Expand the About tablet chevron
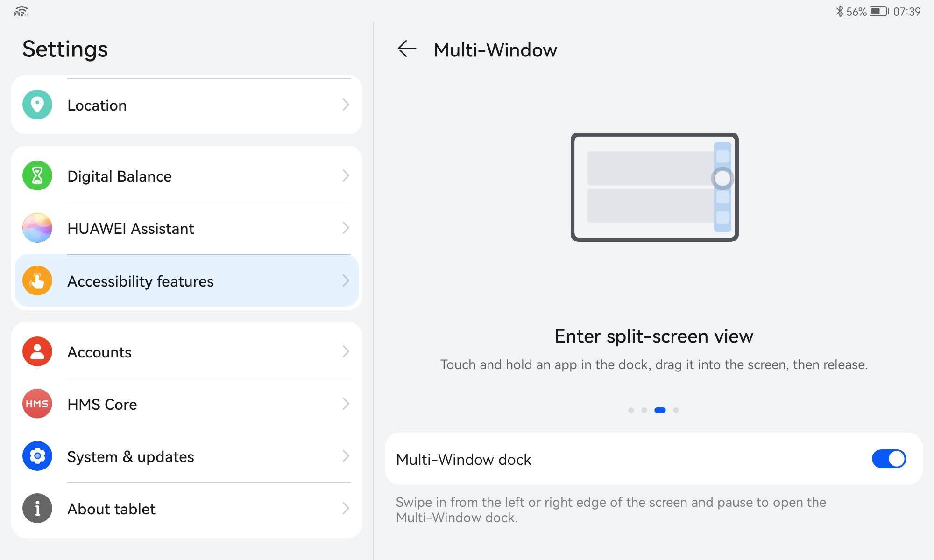The height and width of the screenshot is (560, 934). pos(346,508)
